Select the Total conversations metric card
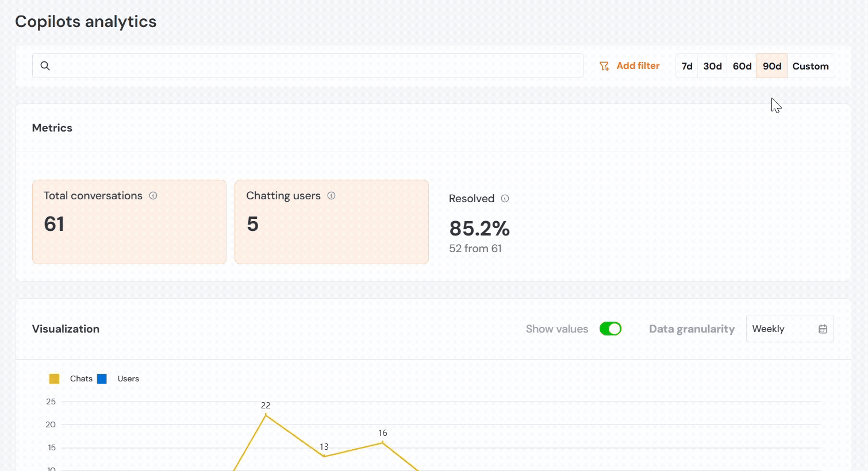This screenshot has width=868, height=471. click(129, 222)
